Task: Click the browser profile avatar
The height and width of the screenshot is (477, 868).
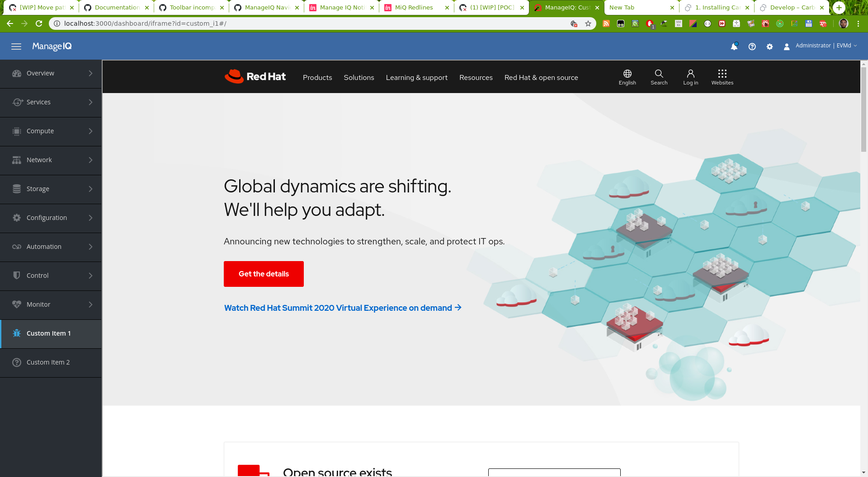Action: (x=844, y=23)
